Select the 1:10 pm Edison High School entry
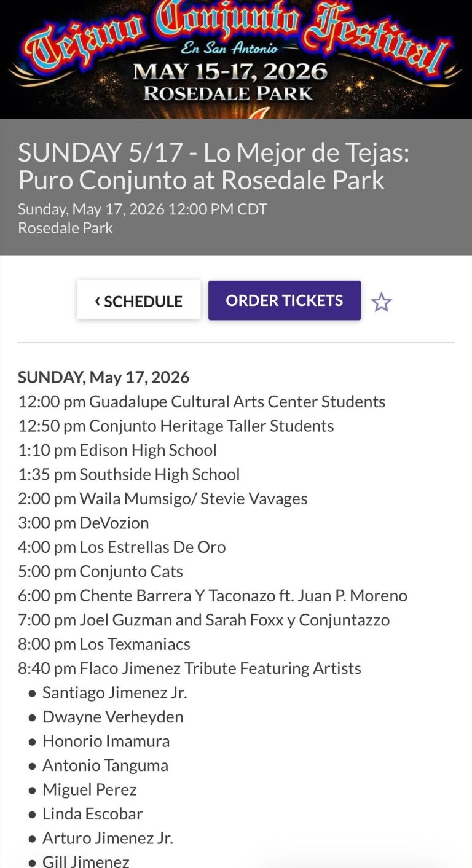The height and width of the screenshot is (868, 472). click(117, 450)
